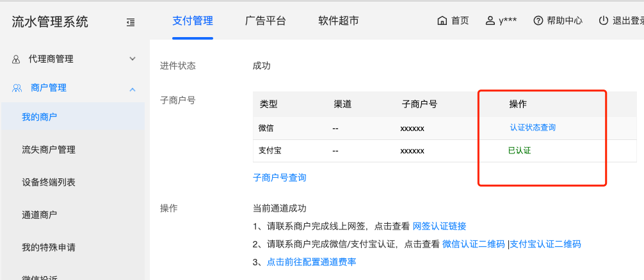Open the 代理商管理 menu label
The height and width of the screenshot is (280, 644).
(x=51, y=59)
